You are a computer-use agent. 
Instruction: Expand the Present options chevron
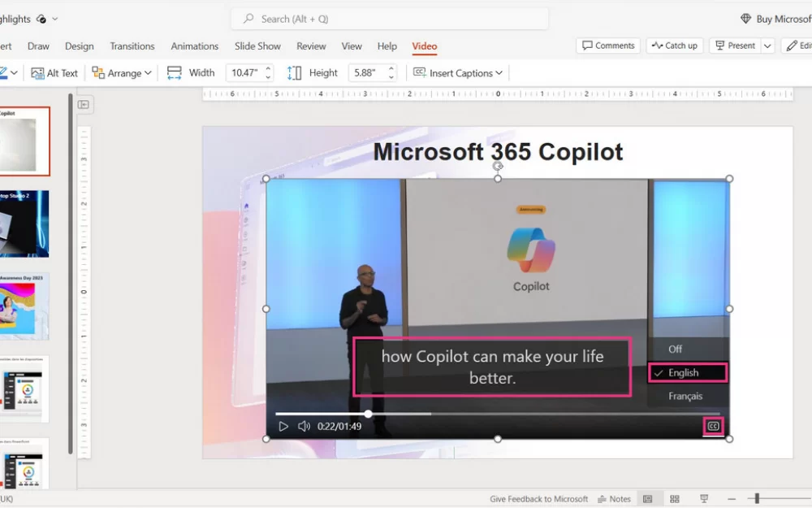[767, 46]
